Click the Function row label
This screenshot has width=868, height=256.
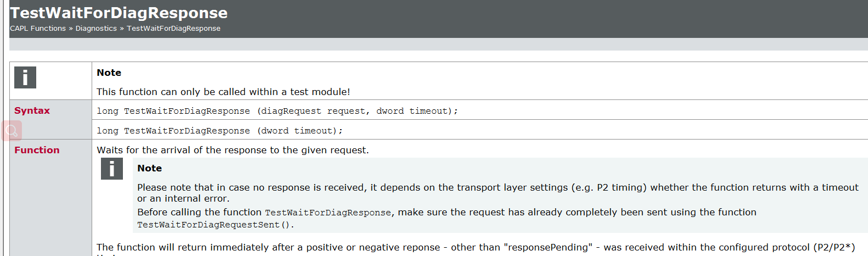[37, 150]
